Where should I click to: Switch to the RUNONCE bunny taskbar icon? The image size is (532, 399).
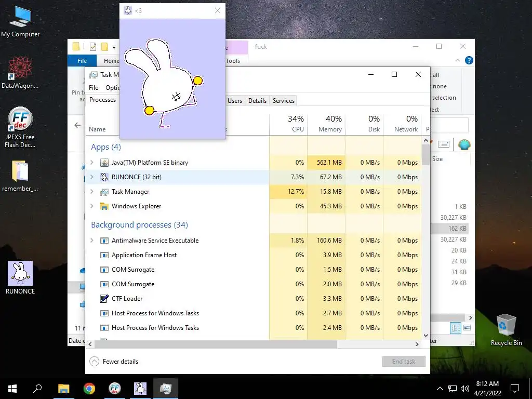[140, 389]
